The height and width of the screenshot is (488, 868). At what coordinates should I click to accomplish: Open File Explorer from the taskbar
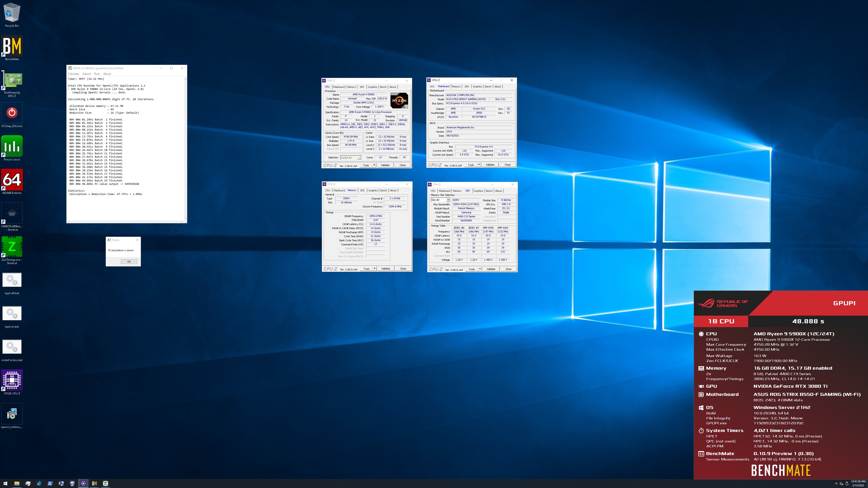pyautogui.click(x=17, y=484)
